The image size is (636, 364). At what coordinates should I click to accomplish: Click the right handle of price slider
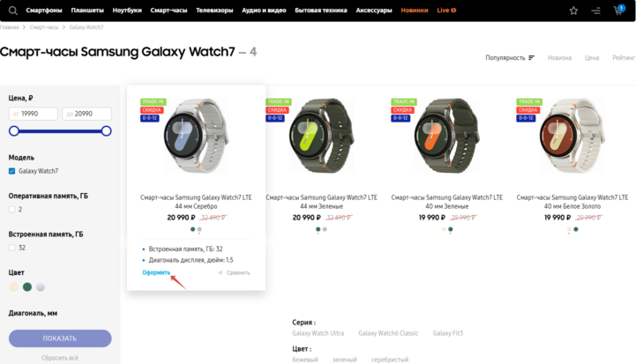pyautogui.click(x=106, y=131)
